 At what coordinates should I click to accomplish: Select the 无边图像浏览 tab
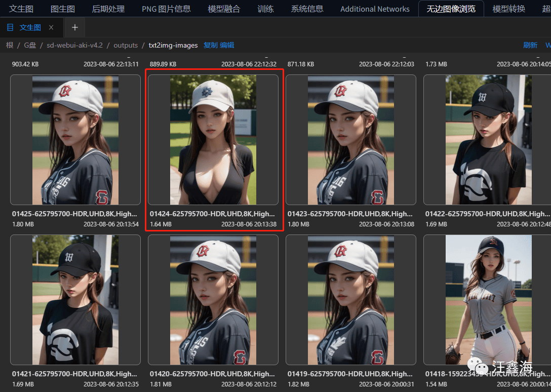(x=451, y=9)
